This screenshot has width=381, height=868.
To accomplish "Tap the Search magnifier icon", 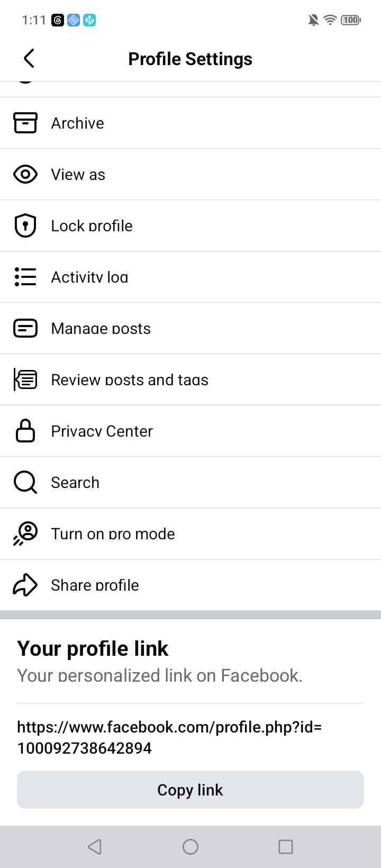I will coord(25,482).
